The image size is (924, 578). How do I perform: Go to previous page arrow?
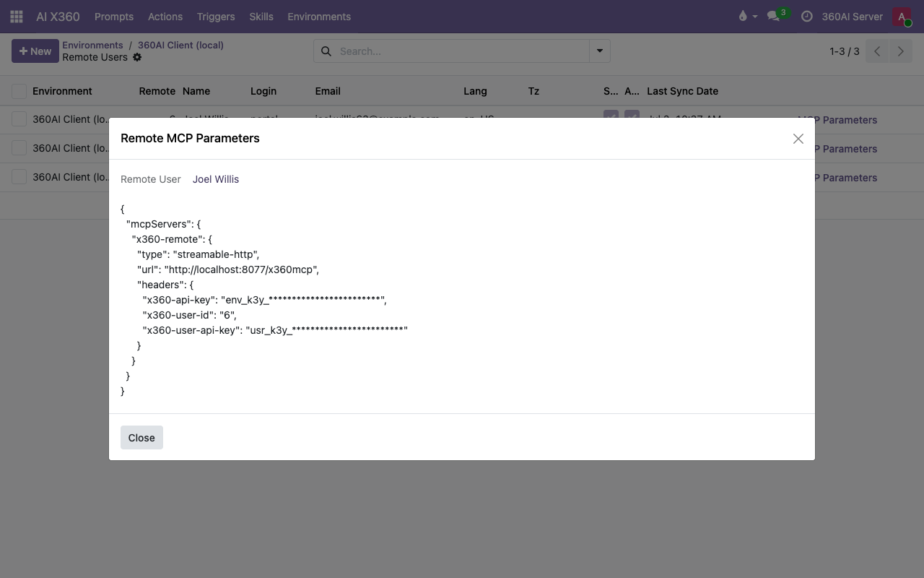tap(877, 51)
